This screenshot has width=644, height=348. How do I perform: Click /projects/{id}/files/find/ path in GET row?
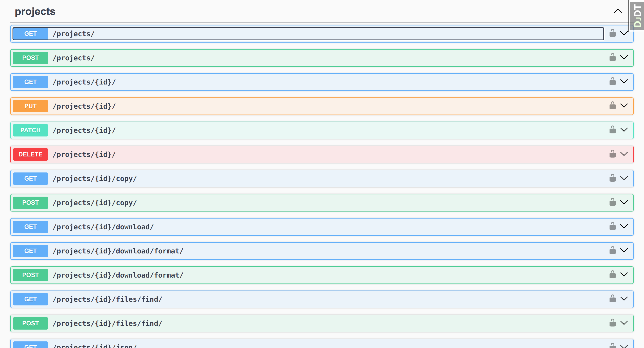pyautogui.click(x=107, y=299)
